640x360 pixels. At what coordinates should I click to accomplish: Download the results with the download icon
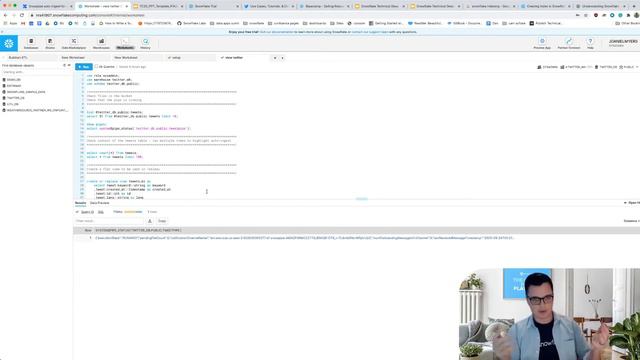click(x=150, y=221)
